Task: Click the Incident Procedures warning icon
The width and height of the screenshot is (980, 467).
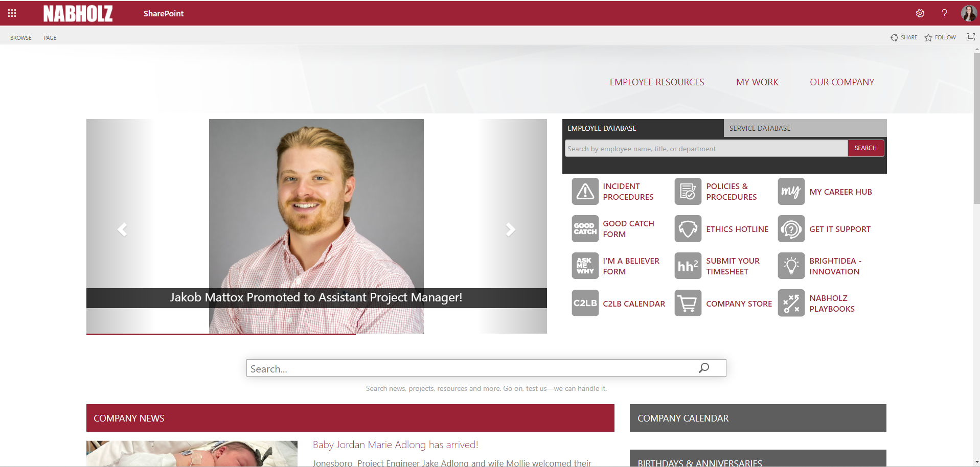Action: click(585, 192)
